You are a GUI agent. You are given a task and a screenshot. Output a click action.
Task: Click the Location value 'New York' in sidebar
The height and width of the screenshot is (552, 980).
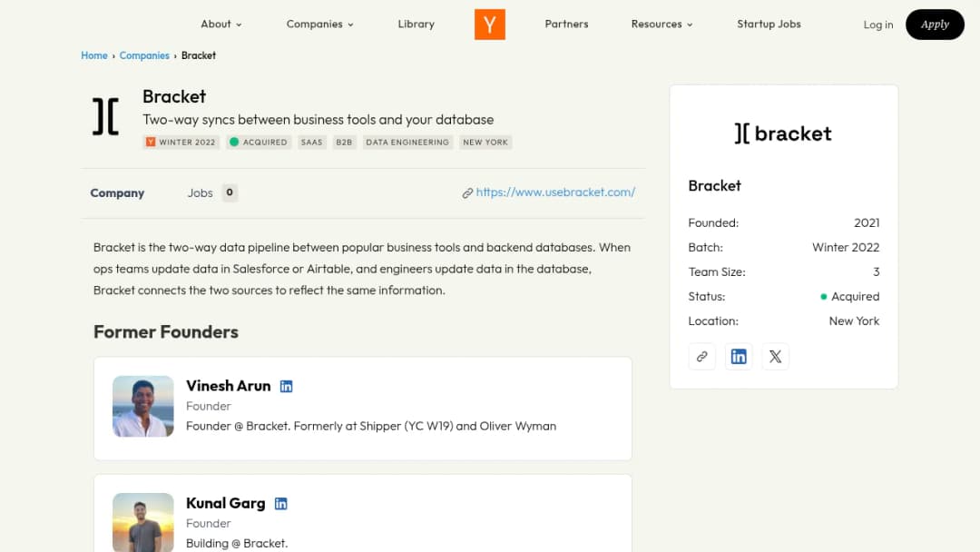coord(854,321)
